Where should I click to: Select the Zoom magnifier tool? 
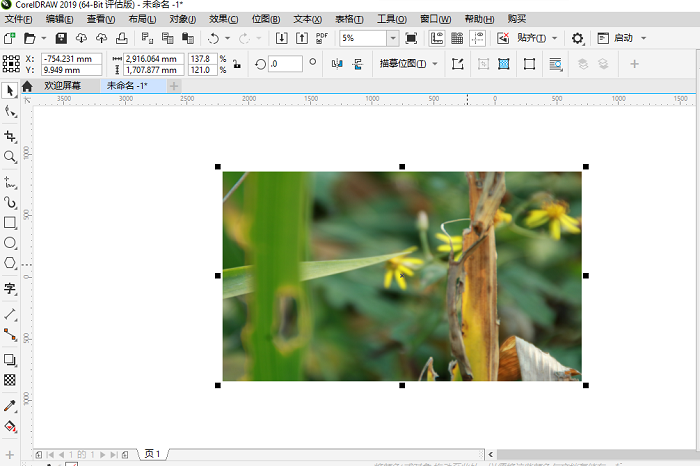tap(10, 157)
